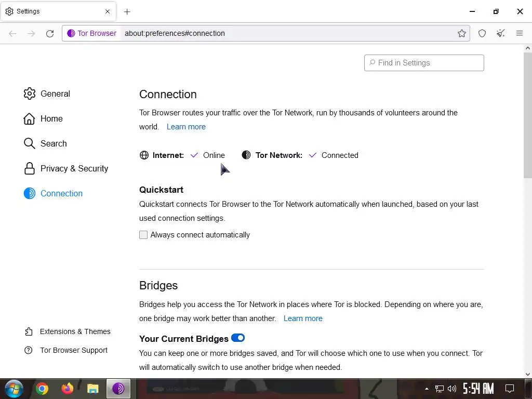Focus the Find in Settings search box
Image resolution: width=532 pixels, height=399 pixels.
pyautogui.click(x=424, y=63)
